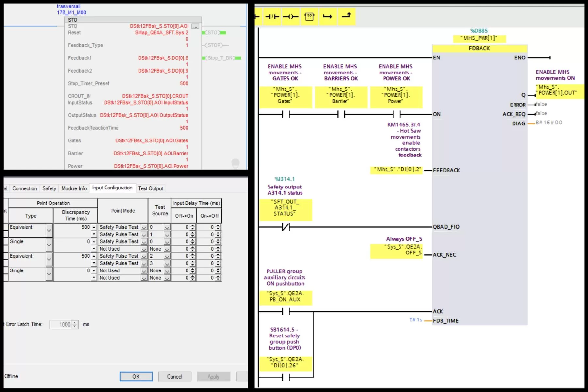The height and width of the screenshot is (392, 588).
Task: Select the Gates OK contact on the rung
Action: coord(286,114)
